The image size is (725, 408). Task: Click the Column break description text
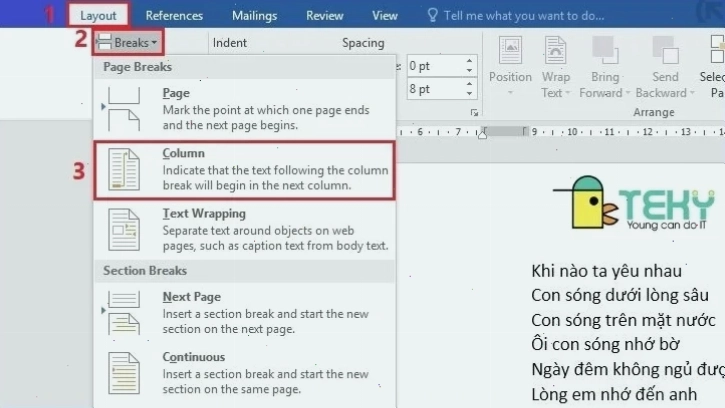tap(275, 178)
